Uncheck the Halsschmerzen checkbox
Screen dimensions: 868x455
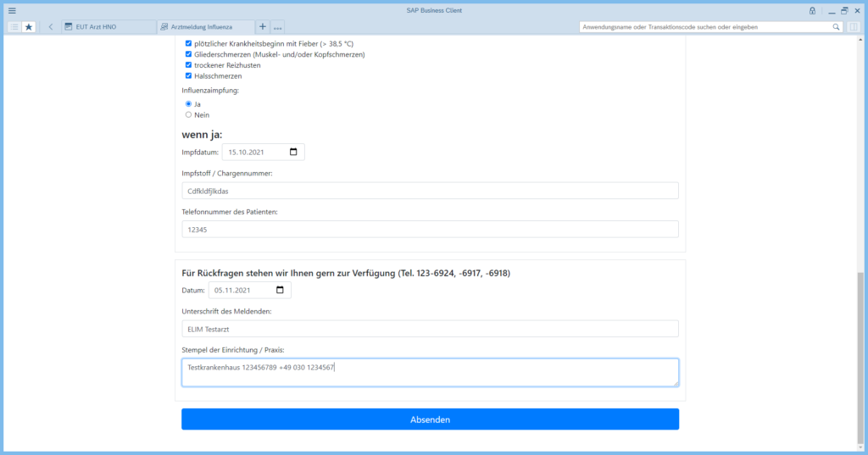click(x=189, y=76)
